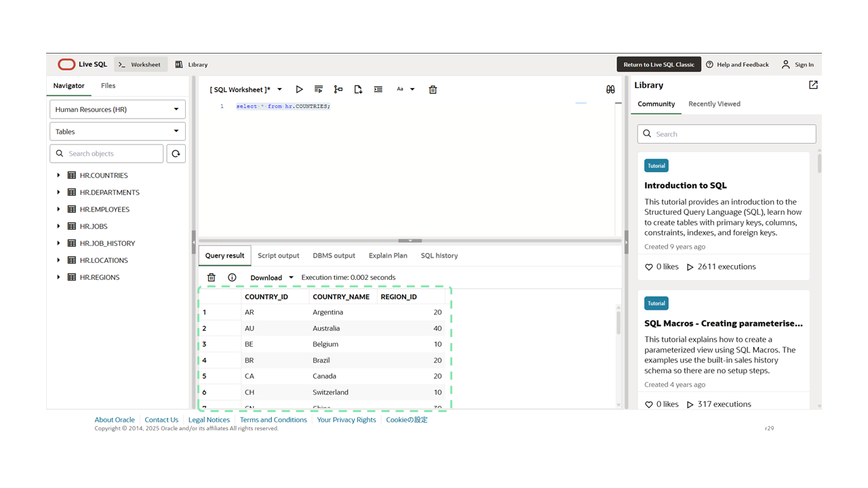This screenshot has width=868, height=488.
Task: Open the About Oracle link
Action: [x=115, y=420]
